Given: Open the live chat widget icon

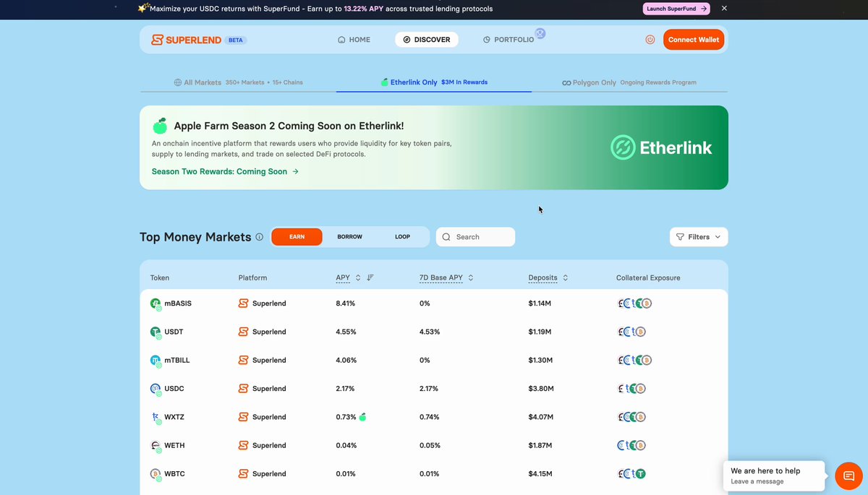Looking at the screenshot, I should click(x=849, y=476).
